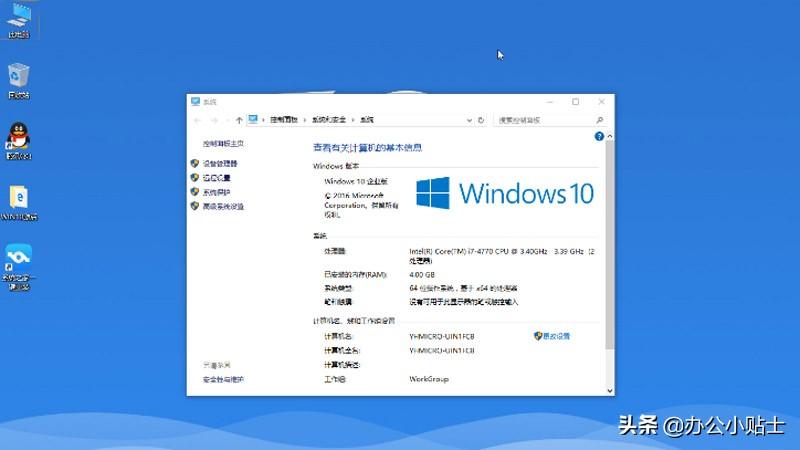This screenshot has height=450, width=800.
Task: Click the WorkGroup value
Action: (429, 379)
